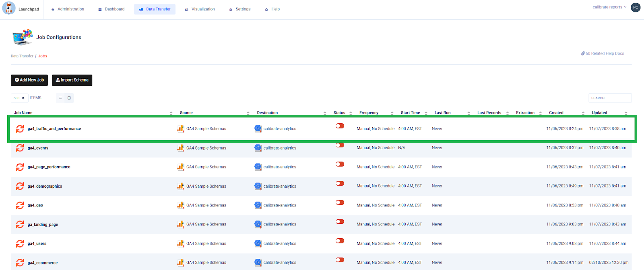Open the Help menu
The width and height of the screenshot is (644, 270).
(x=272, y=9)
